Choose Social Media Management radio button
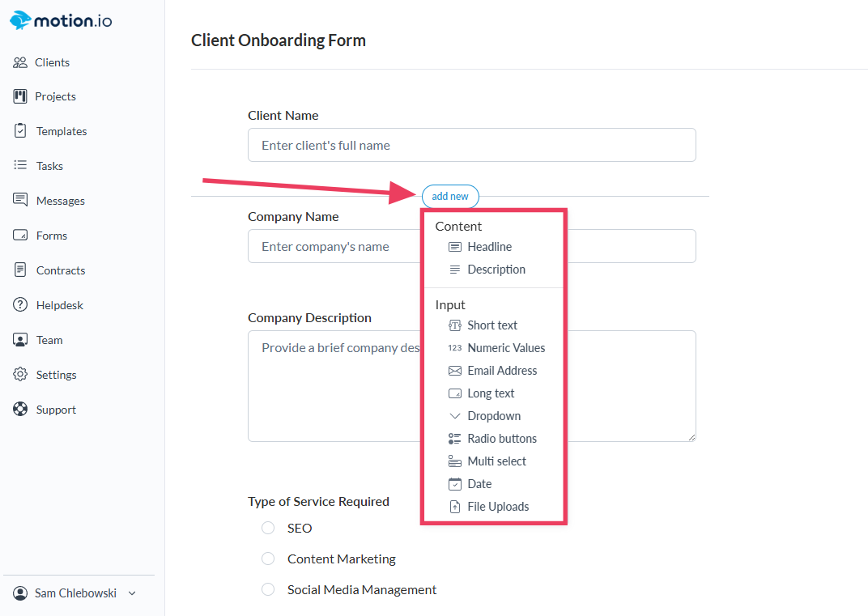The width and height of the screenshot is (868, 616). pyautogui.click(x=268, y=589)
